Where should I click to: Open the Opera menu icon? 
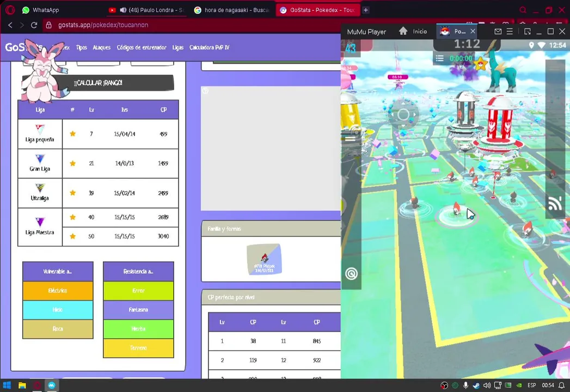click(10, 10)
